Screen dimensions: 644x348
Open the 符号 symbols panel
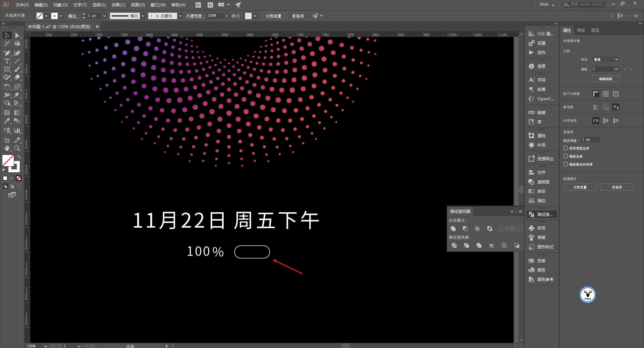pos(541,228)
